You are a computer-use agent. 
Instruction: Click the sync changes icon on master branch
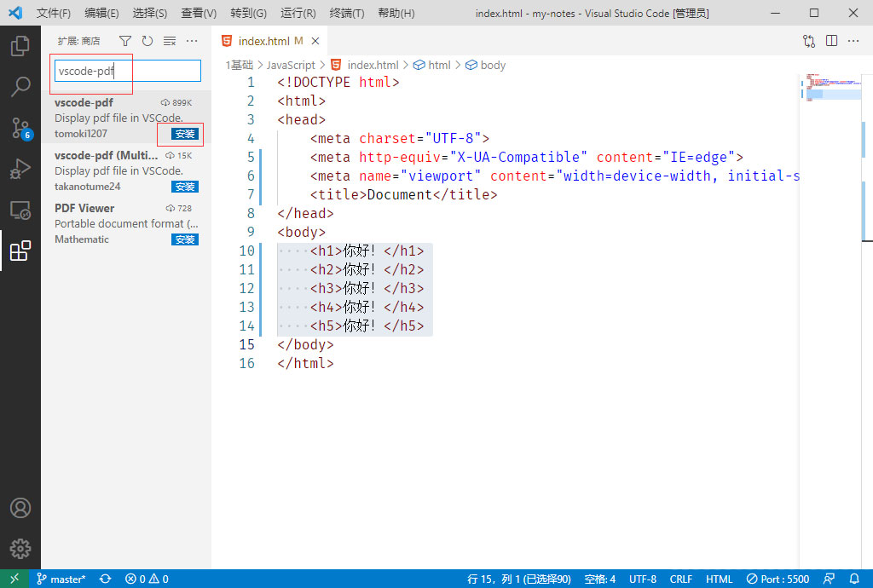coord(105,579)
